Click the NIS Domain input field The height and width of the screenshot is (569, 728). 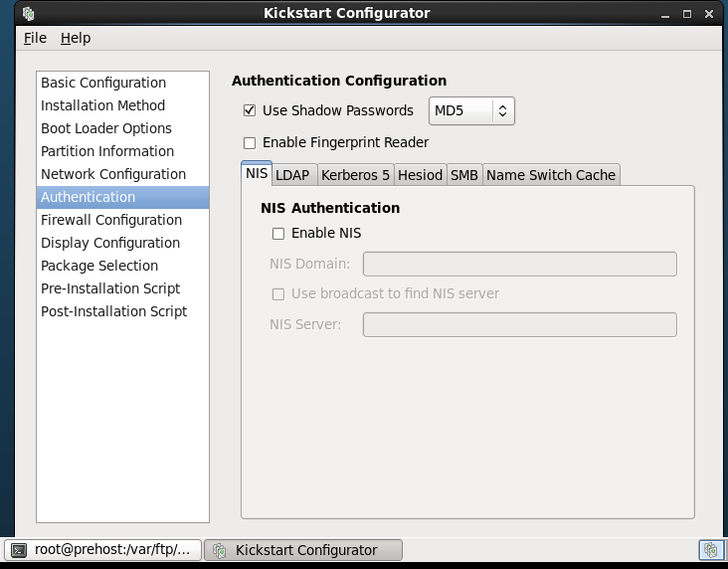tap(519, 264)
